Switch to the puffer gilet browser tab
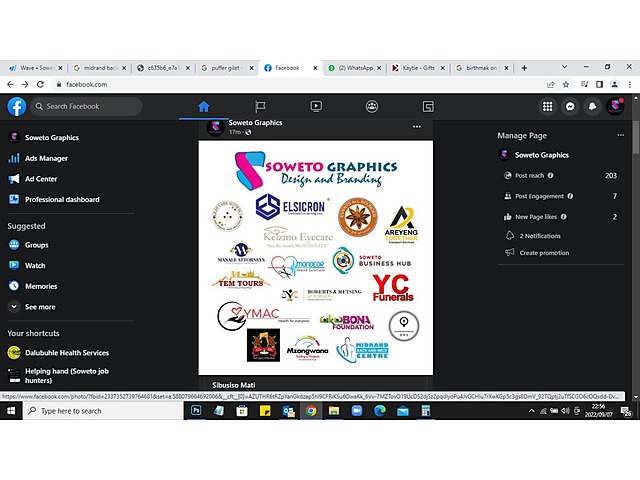This screenshot has width=640, height=480. (227, 68)
